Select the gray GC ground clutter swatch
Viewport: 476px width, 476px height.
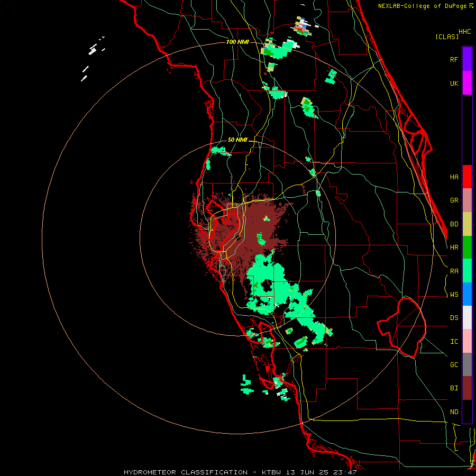click(467, 364)
